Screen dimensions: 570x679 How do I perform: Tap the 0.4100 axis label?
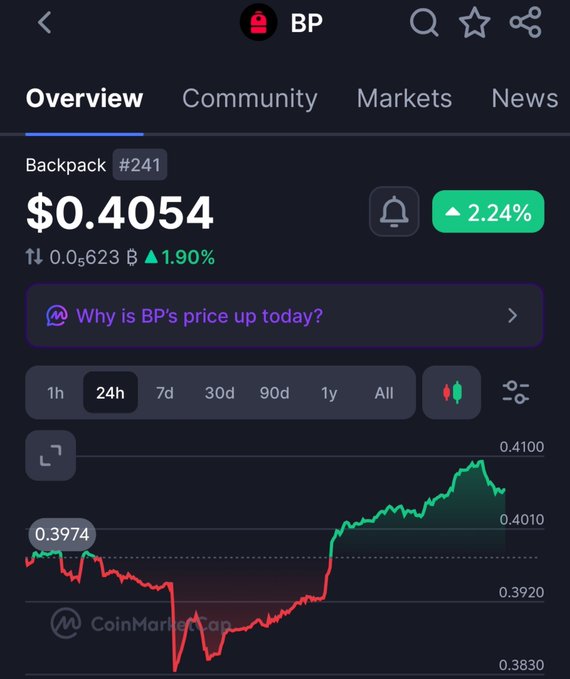(x=521, y=446)
